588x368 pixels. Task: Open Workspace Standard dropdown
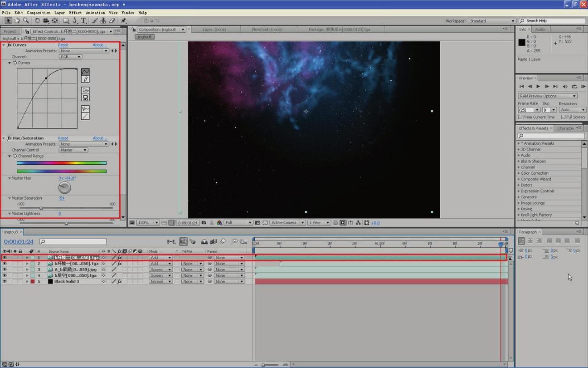point(491,21)
